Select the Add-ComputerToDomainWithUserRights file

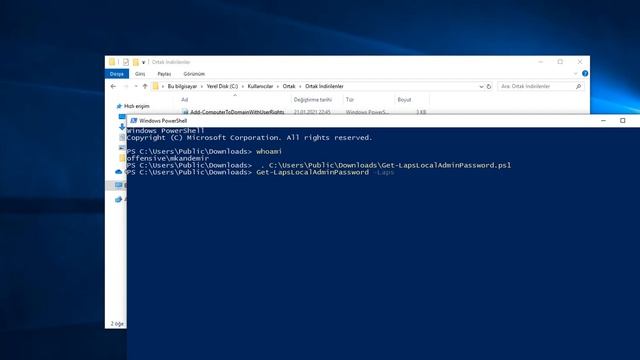237,111
